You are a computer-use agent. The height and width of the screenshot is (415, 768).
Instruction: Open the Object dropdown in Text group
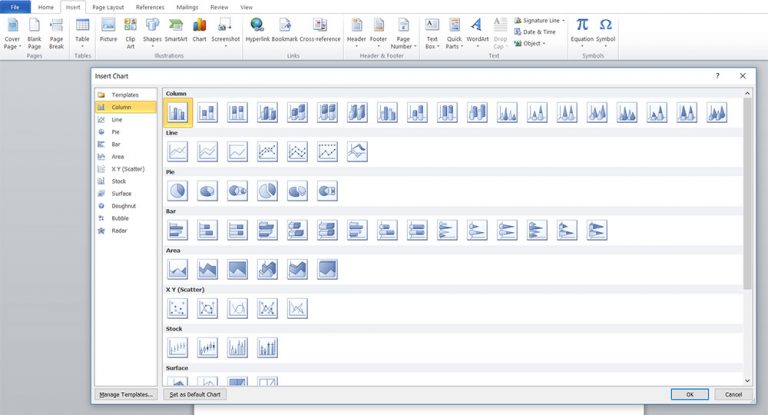click(531, 43)
